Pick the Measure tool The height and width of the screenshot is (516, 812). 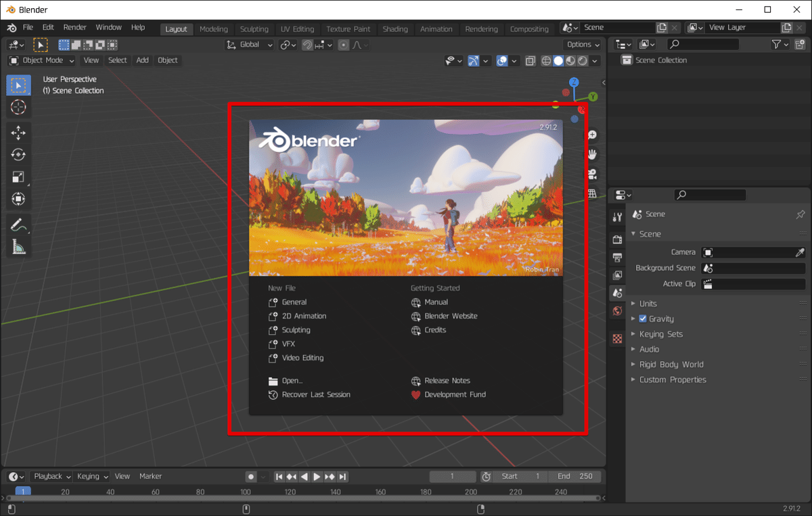tap(18, 248)
